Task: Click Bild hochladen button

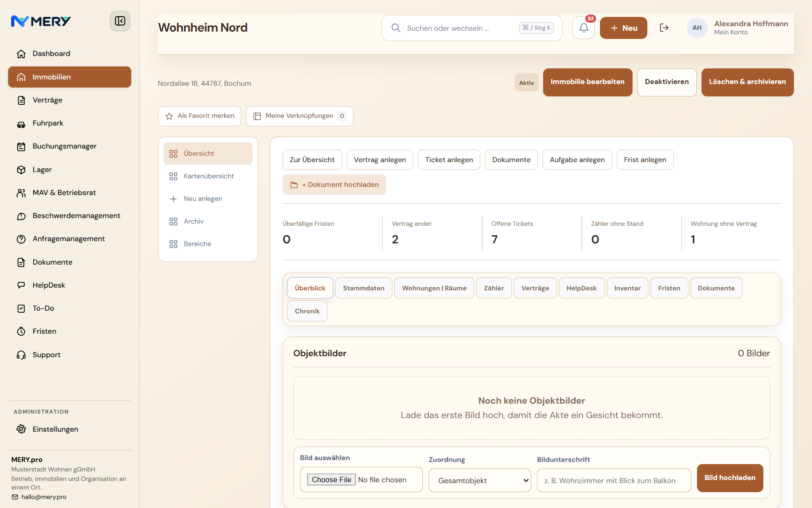Action: 730,478
